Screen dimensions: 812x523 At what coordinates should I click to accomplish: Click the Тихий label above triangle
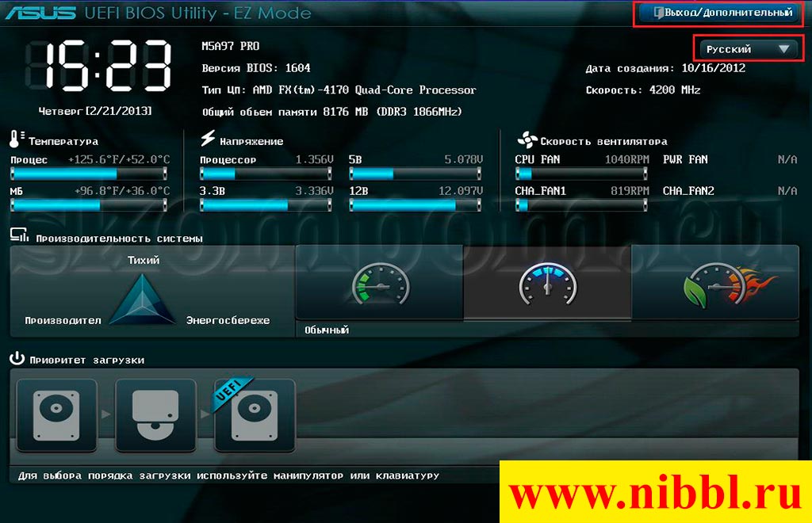(x=144, y=260)
